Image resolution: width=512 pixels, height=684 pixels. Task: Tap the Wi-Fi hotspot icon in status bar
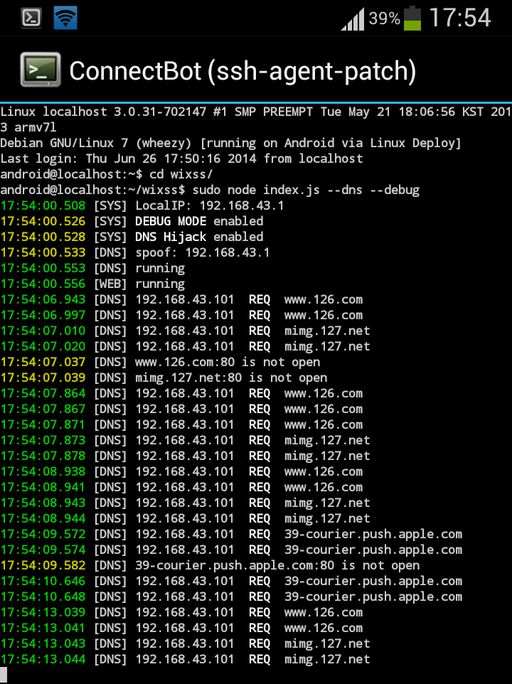tap(65, 18)
